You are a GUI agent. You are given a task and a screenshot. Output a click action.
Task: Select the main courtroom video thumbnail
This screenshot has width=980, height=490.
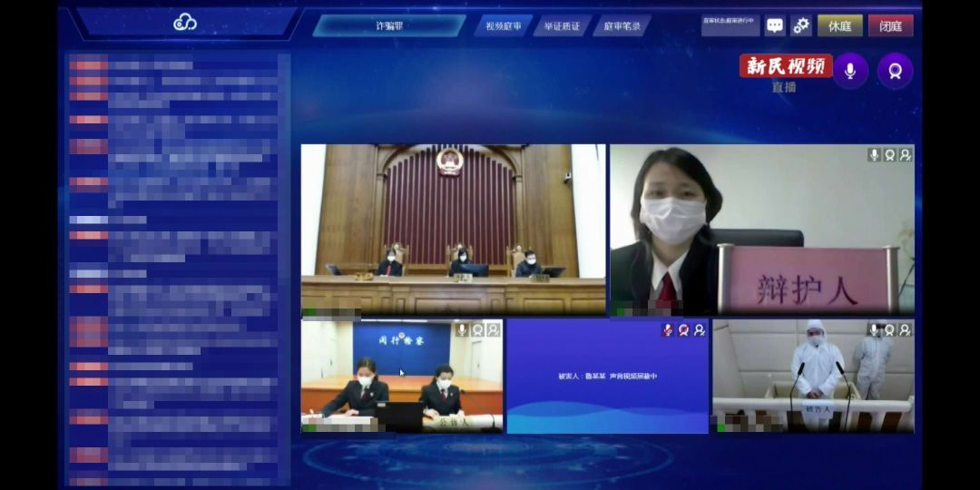pos(453,230)
